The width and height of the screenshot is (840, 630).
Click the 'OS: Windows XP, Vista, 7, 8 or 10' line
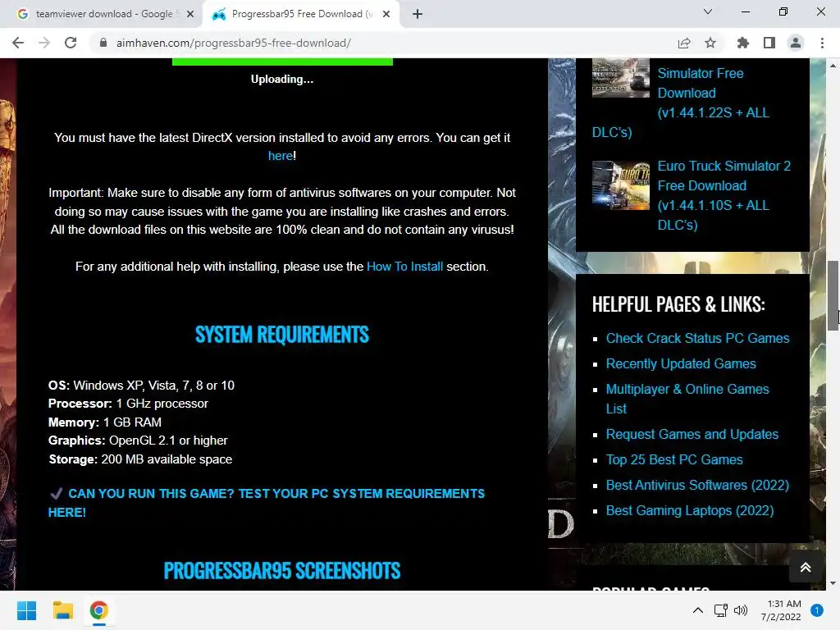[x=141, y=386]
